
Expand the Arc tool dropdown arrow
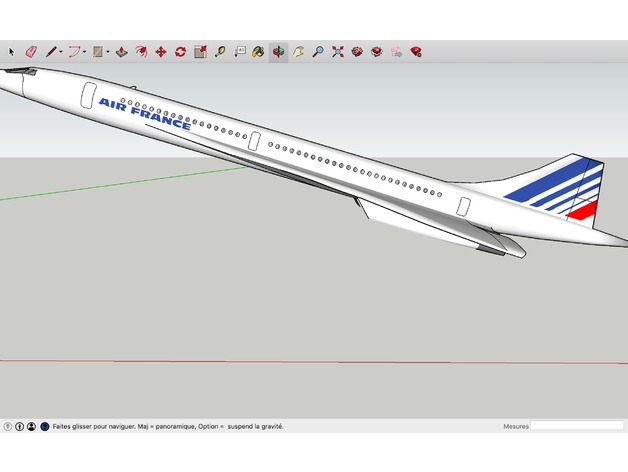click(85, 52)
